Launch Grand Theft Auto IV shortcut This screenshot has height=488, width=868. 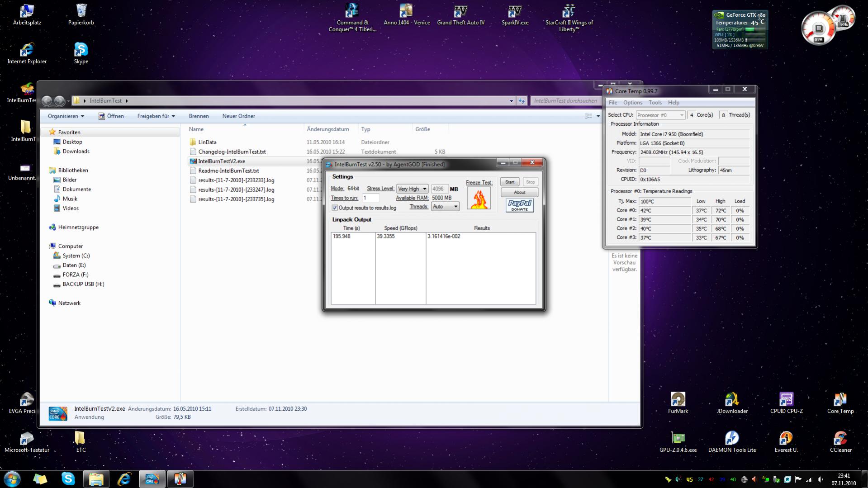point(460,14)
